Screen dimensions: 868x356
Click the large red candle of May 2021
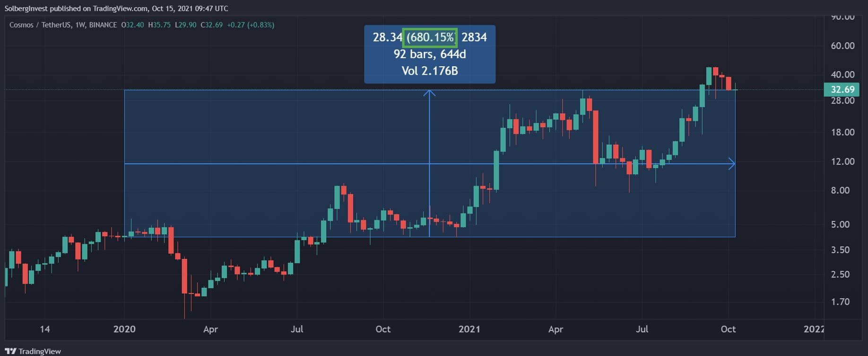(x=596, y=137)
